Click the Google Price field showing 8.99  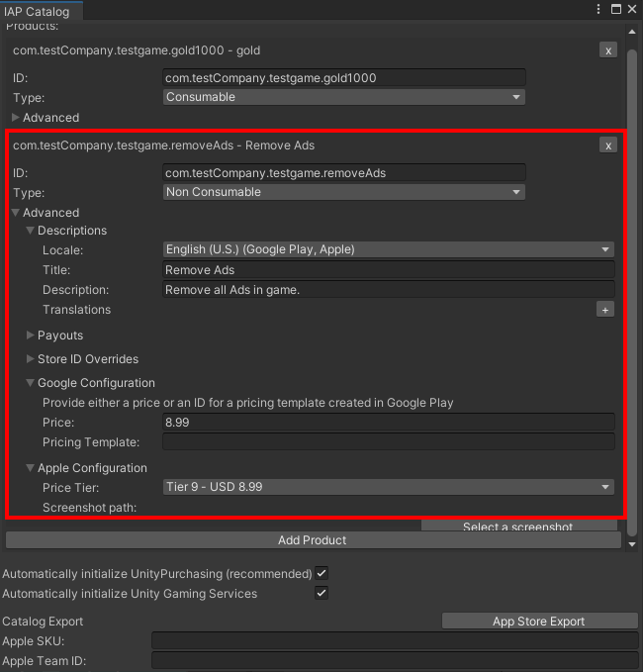coord(389,423)
